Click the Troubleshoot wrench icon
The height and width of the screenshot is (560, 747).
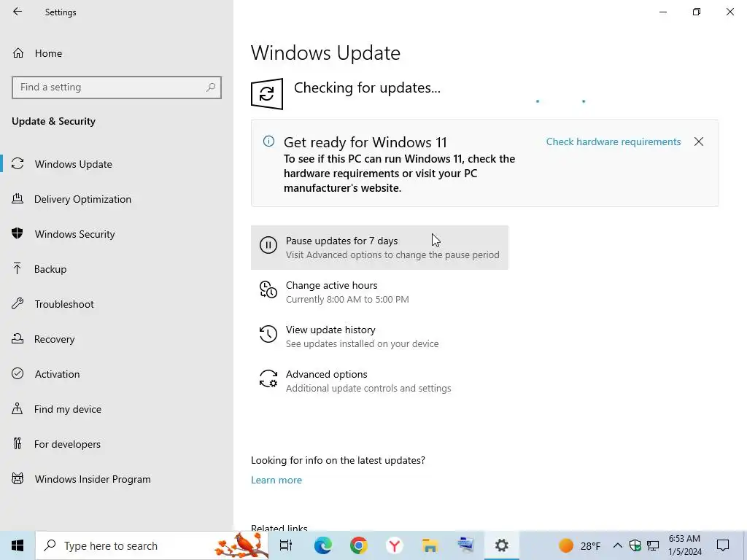(18, 304)
